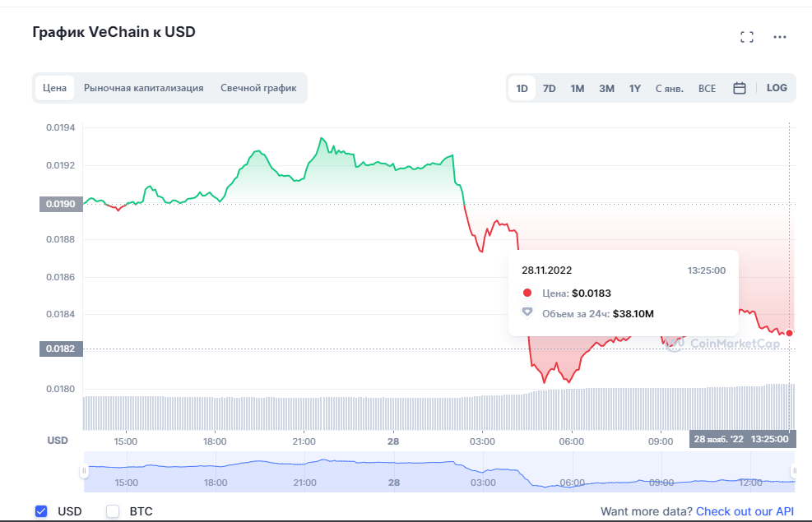Click the right range slider handle
Viewport: 812px width, 522px height.
pyautogui.click(x=793, y=471)
